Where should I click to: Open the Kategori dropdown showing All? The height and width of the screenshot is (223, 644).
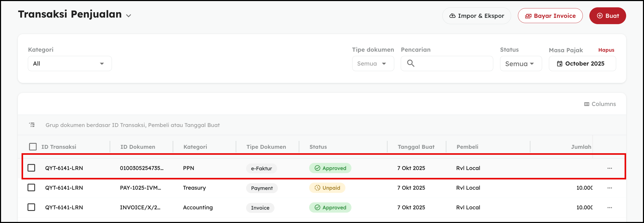[70, 63]
